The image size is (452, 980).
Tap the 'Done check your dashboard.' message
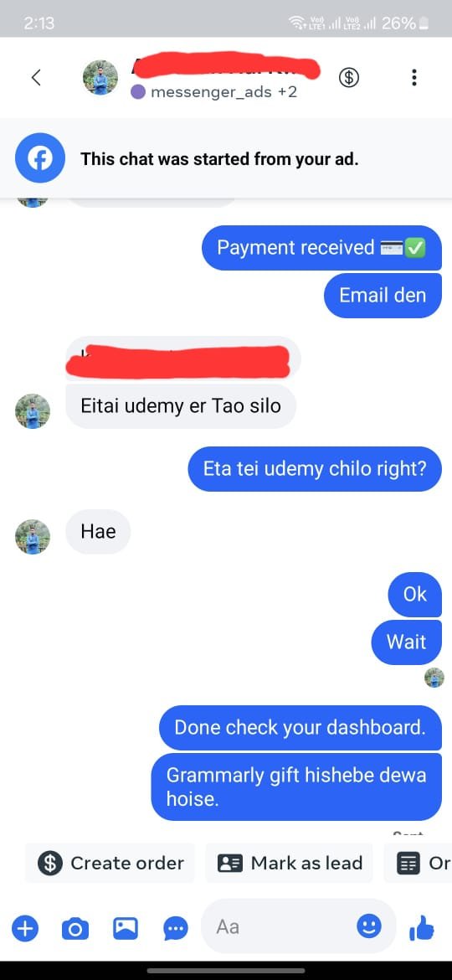(x=300, y=728)
